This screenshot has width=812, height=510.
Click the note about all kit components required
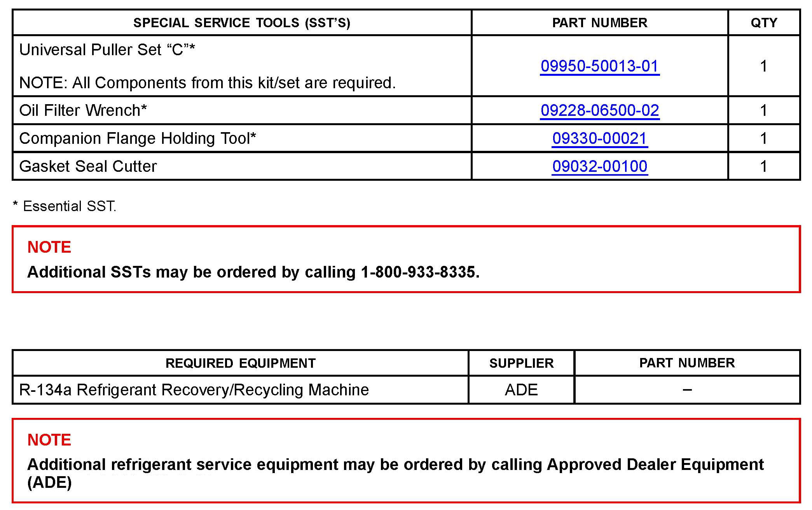[x=207, y=83]
